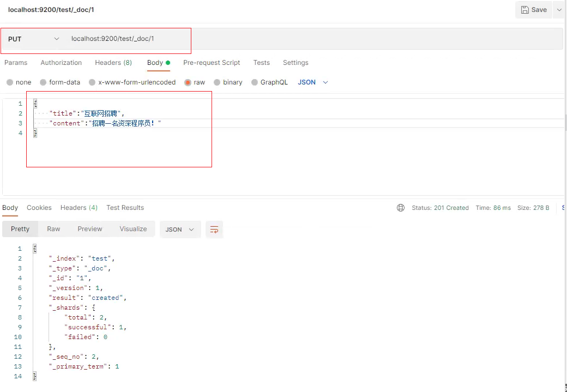Image resolution: width=567 pixels, height=392 pixels.
Task: Select the request Body tab
Action: tap(159, 63)
